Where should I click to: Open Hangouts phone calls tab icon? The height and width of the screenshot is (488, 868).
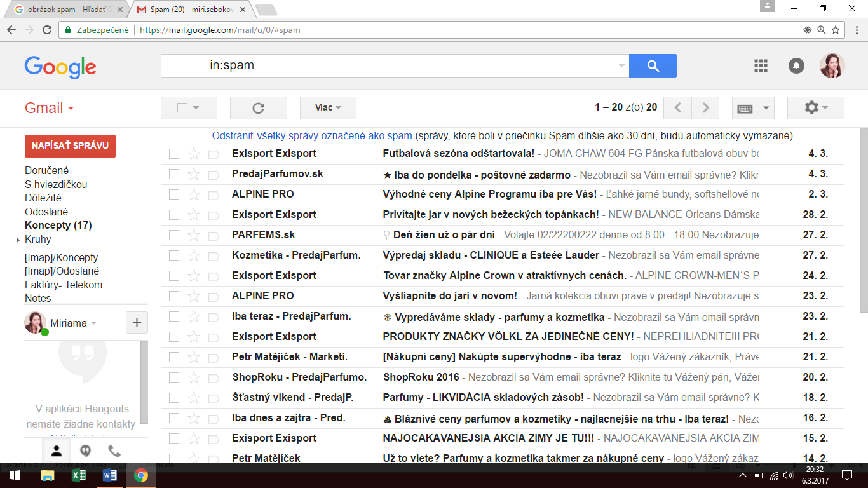(114, 451)
